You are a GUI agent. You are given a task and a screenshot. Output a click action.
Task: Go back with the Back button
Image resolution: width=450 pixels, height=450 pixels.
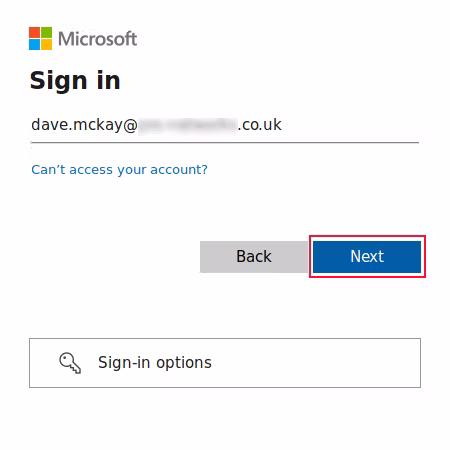pos(254,257)
